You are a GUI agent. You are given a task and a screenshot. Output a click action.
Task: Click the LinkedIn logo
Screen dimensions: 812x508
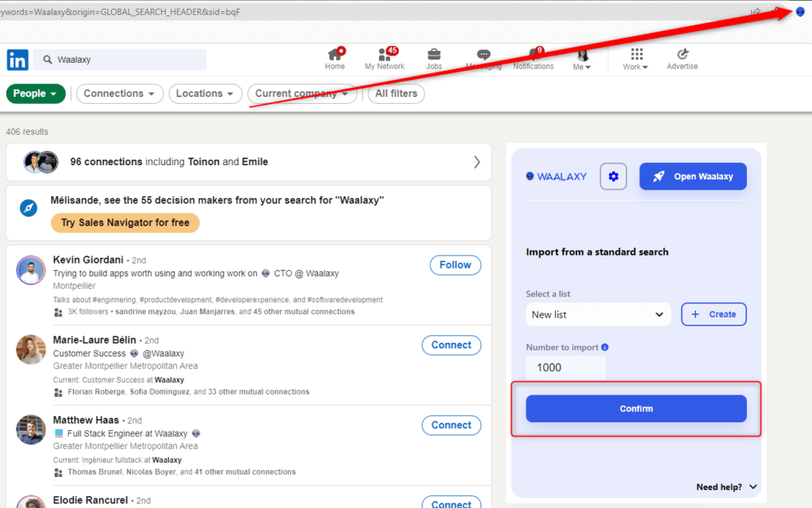pyautogui.click(x=17, y=60)
